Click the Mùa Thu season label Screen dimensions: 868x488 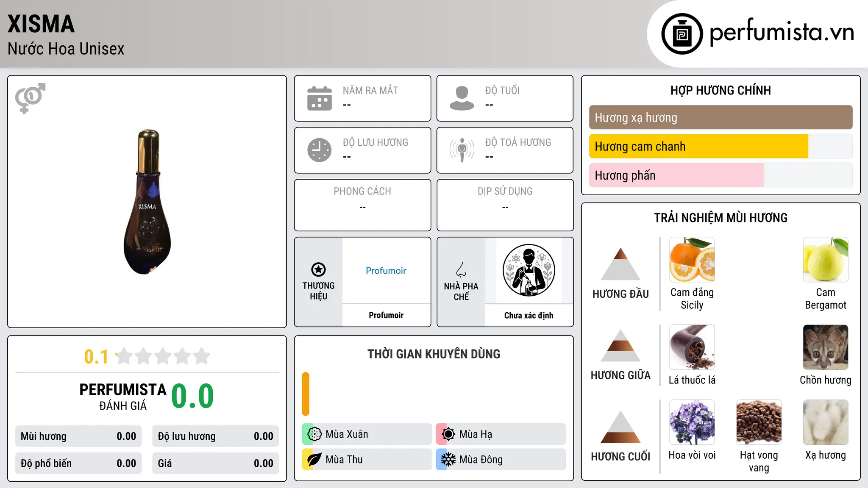tap(344, 460)
